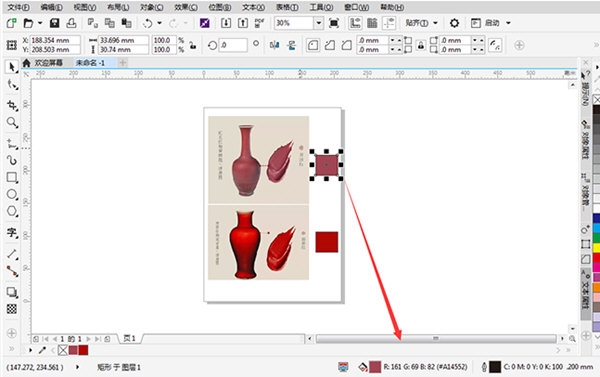Undo the last action
Screen dimensions: 600x377
point(147,23)
